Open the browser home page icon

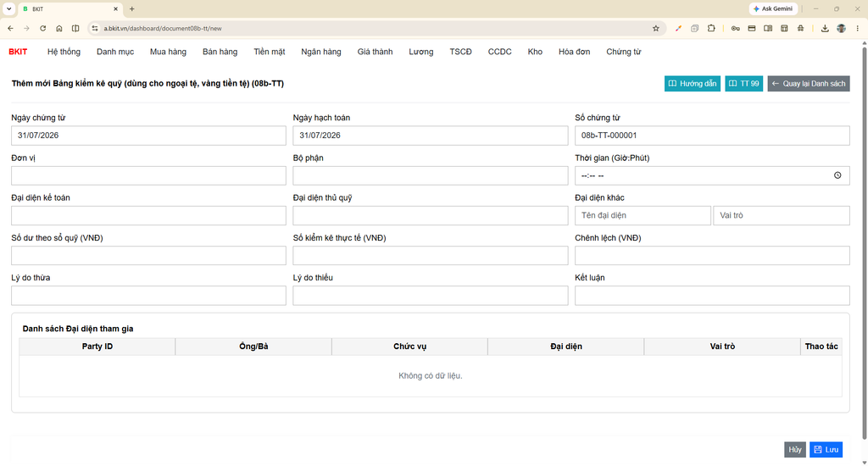(x=59, y=28)
